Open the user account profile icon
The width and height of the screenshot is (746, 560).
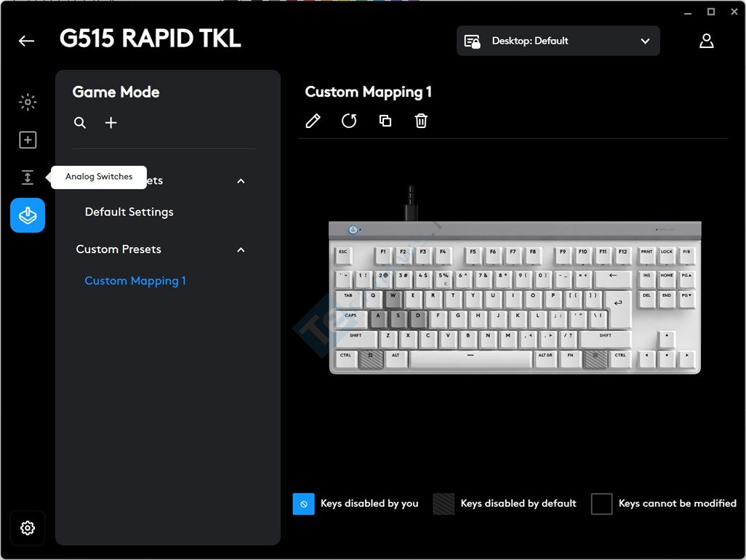(706, 41)
